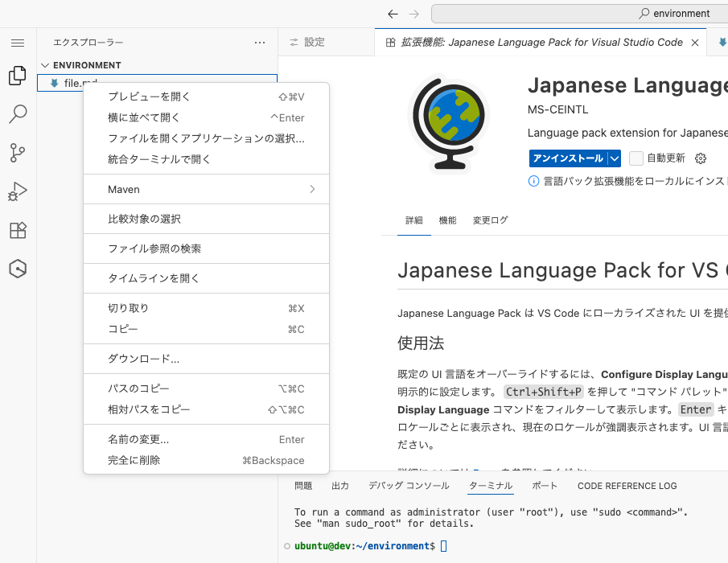Click the environment command center search box
Viewport: 728px width, 563px height.
tap(580, 14)
